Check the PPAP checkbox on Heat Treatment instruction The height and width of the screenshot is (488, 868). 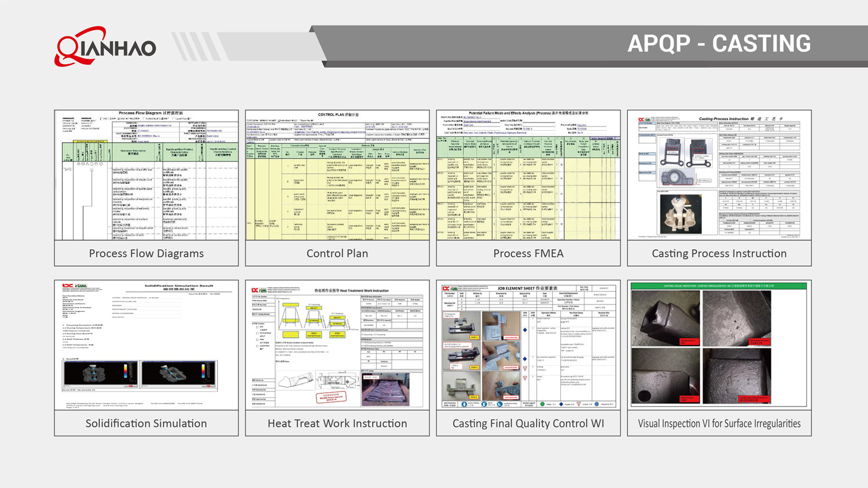(257, 339)
